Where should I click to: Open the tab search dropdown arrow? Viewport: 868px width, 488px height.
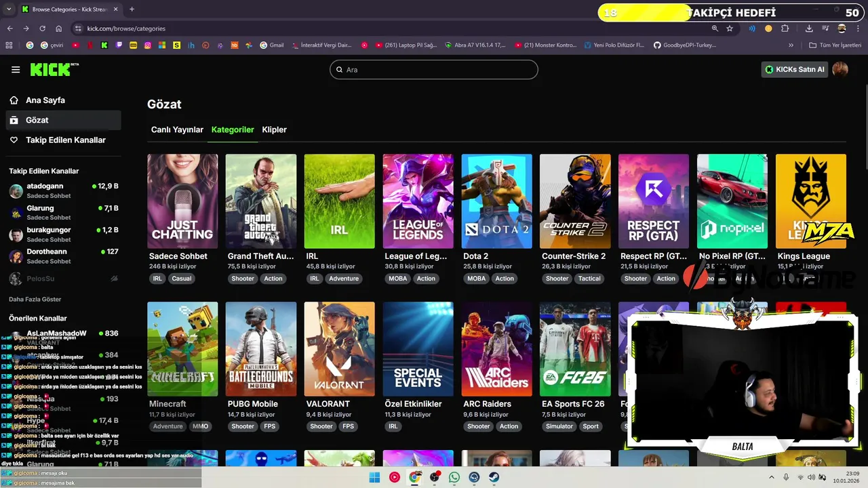click(9, 9)
